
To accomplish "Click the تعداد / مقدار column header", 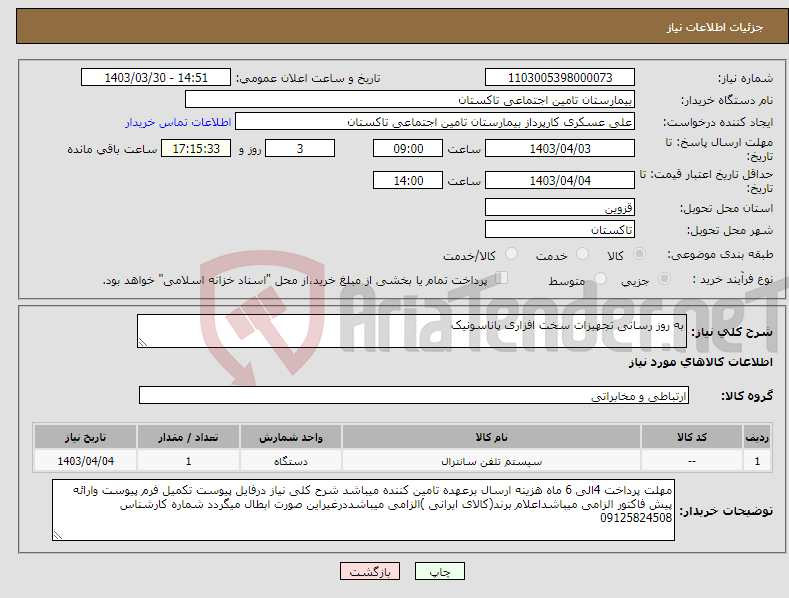I will coord(188,437).
